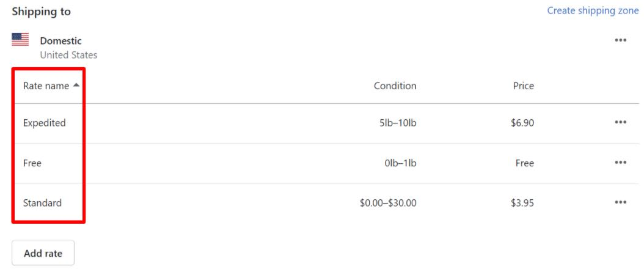The height and width of the screenshot is (272, 644).
Task: Open the Standard rate options menu
Action: [x=620, y=202]
